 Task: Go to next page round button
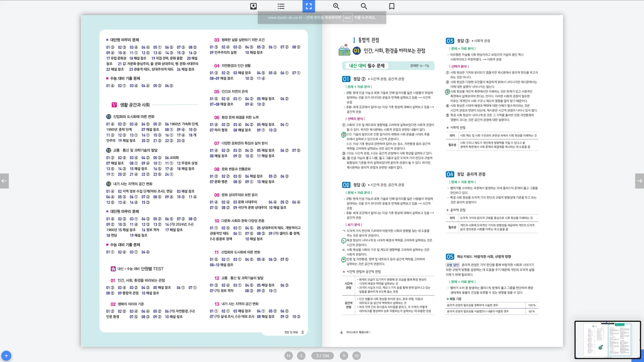344,356
